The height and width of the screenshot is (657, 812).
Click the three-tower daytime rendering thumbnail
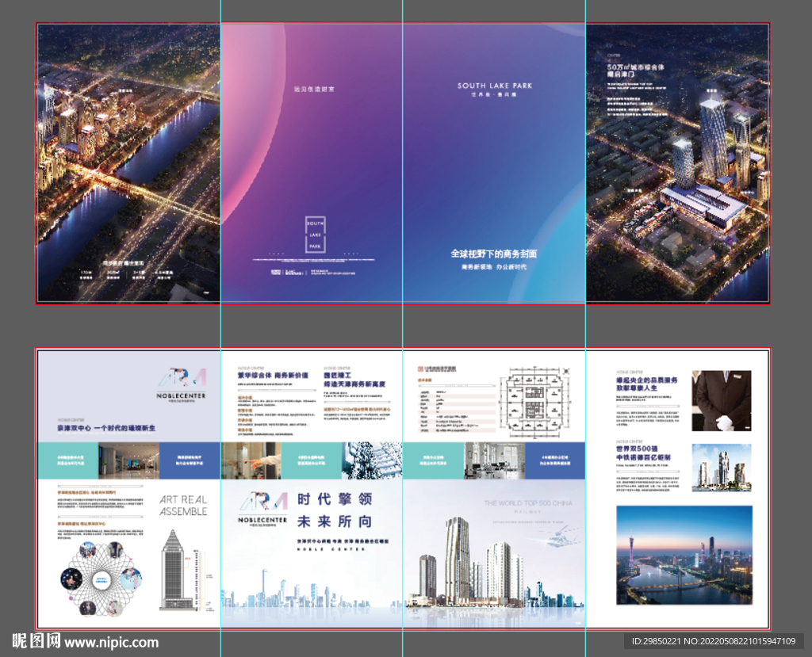pyautogui.click(x=722, y=468)
